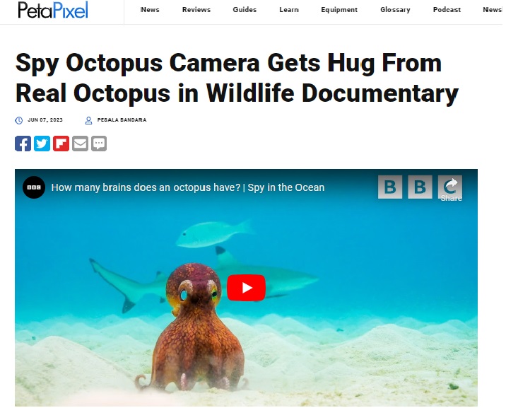
Task: Click the BBC channel avatar
Action: click(x=34, y=187)
